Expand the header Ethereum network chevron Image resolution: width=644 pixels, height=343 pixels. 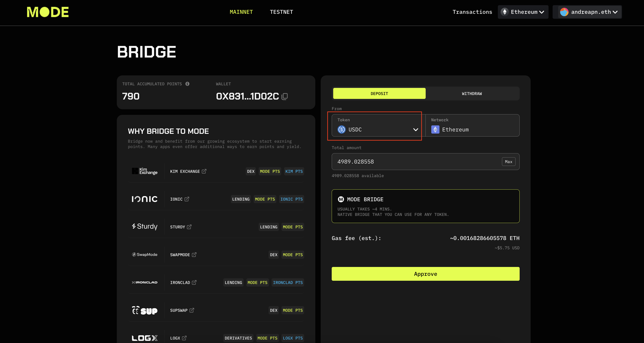(541, 12)
